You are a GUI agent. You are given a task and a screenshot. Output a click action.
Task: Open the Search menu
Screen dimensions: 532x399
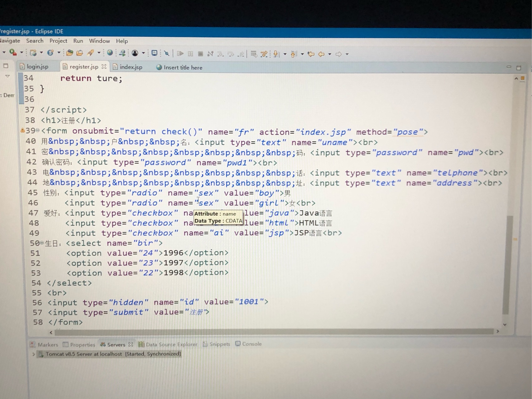coord(35,41)
